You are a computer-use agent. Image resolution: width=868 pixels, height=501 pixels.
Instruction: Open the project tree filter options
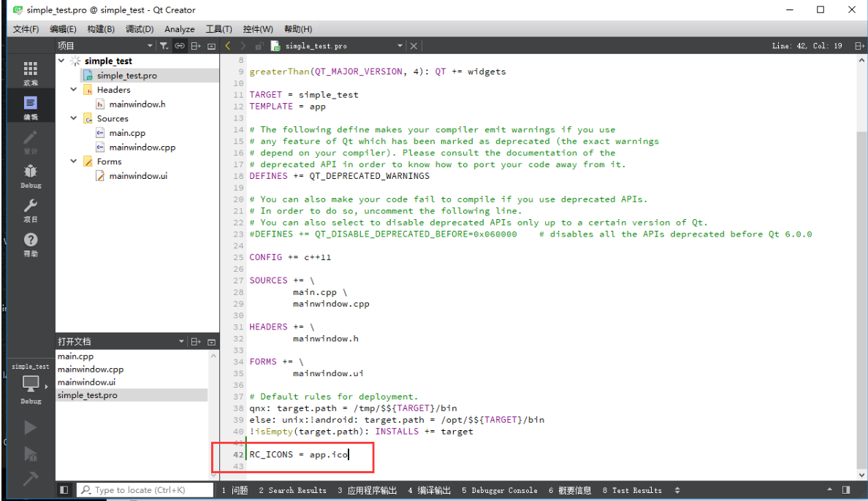164,46
